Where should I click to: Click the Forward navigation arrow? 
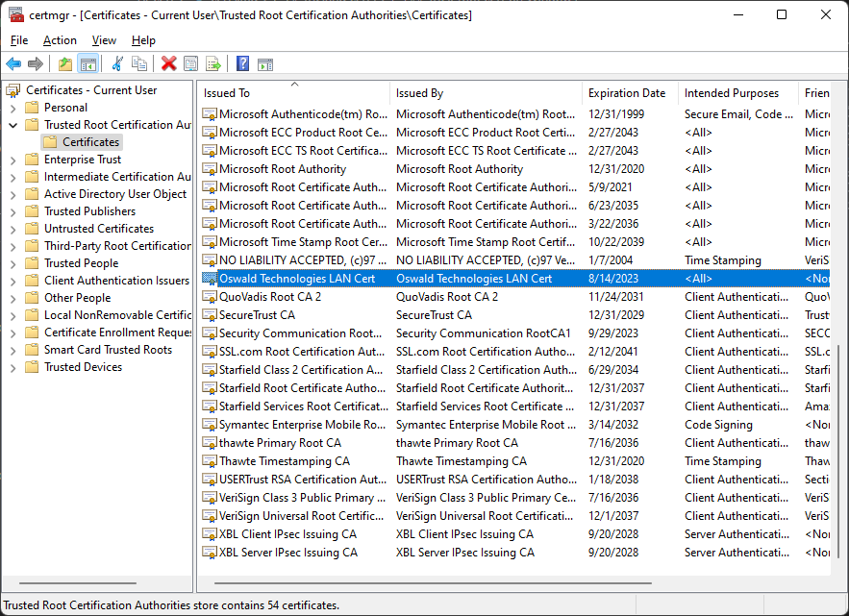coord(37,64)
